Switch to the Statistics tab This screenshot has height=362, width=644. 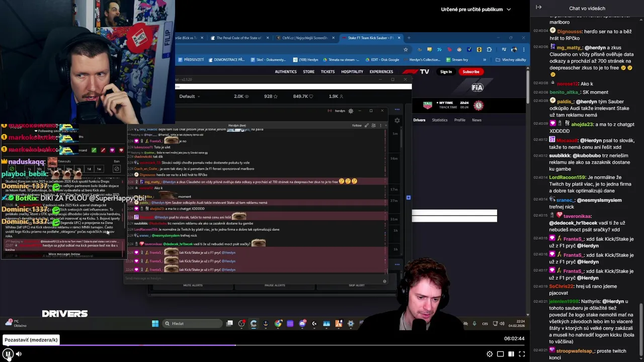[x=439, y=120]
